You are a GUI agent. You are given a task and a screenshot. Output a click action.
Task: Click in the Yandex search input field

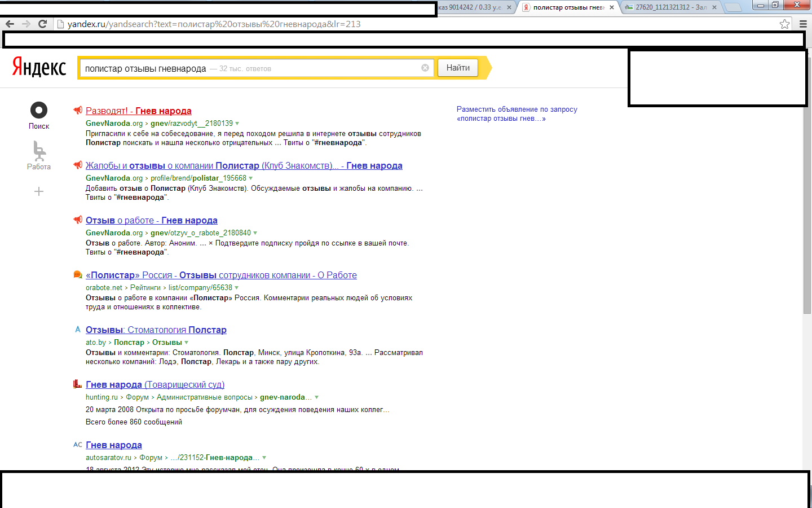tap(257, 68)
